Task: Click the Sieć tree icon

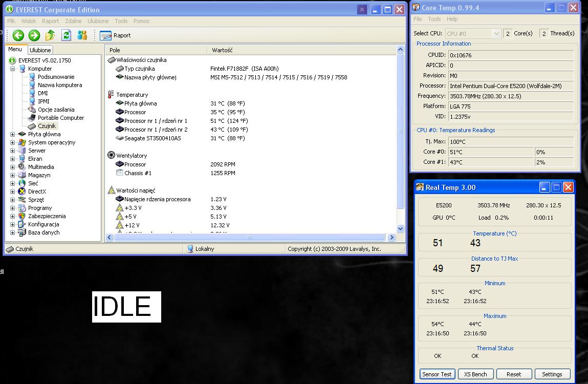Action: pyautogui.click(x=22, y=184)
